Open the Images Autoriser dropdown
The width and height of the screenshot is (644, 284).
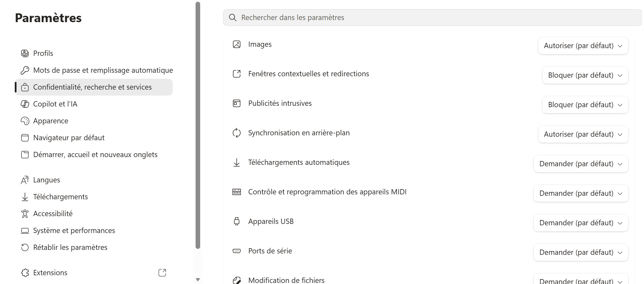pyautogui.click(x=583, y=46)
